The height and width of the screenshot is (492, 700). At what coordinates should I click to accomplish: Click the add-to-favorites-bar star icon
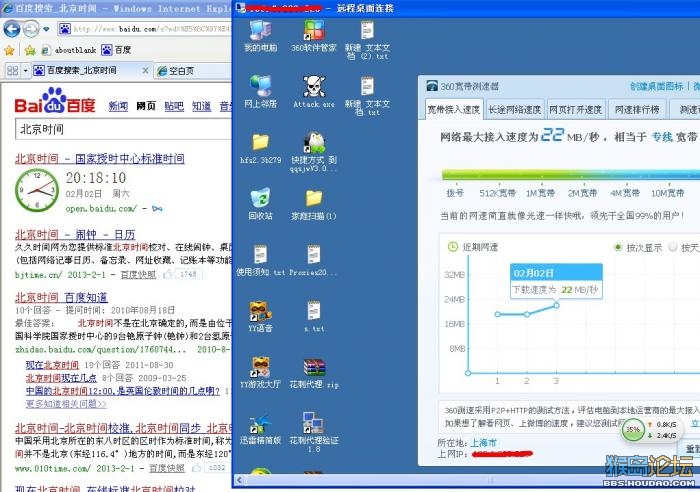point(30,50)
